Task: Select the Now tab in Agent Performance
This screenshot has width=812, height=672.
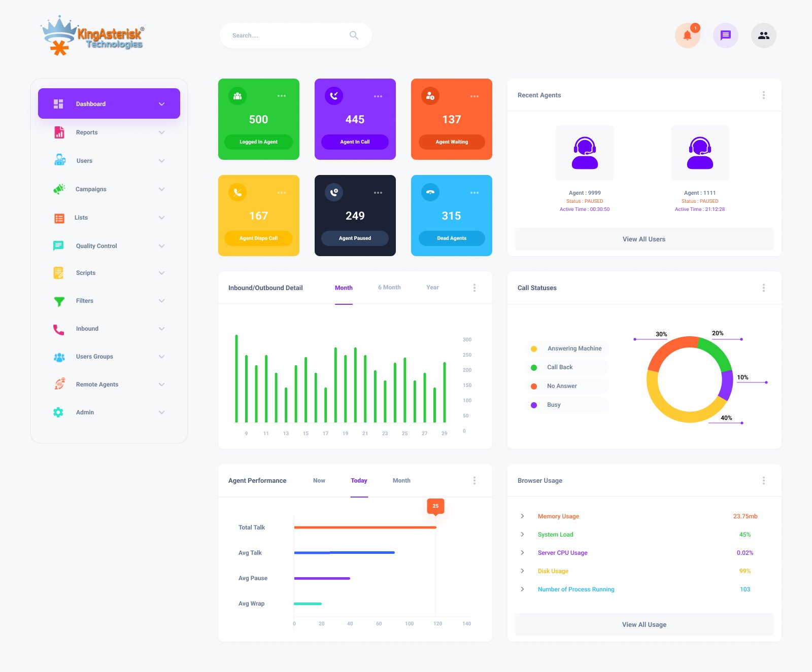Action: pos(319,481)
